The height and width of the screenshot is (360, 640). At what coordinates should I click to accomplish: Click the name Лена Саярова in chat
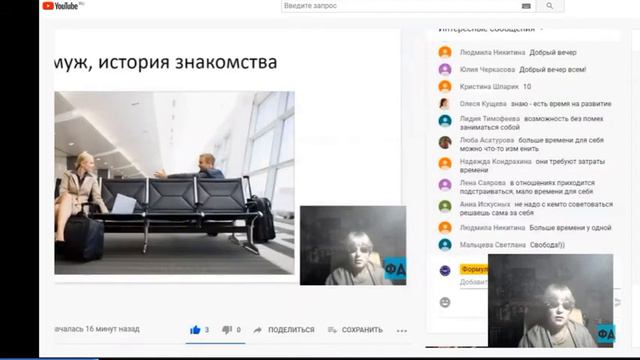pyautogui.click(x=483, y=183)
